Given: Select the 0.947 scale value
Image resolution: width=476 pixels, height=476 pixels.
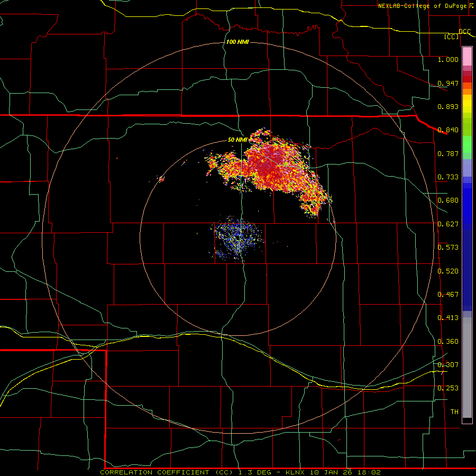Looking at the screenshot, I should coord(448,83).
